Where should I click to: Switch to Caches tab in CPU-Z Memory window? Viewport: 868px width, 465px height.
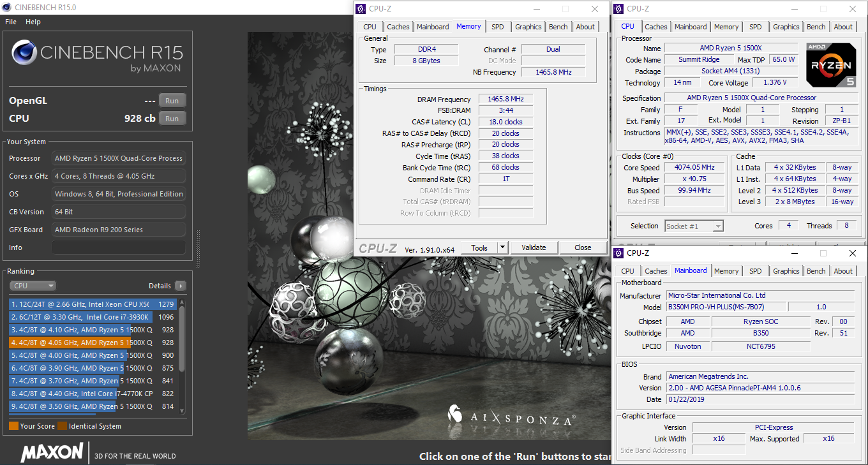398,27
